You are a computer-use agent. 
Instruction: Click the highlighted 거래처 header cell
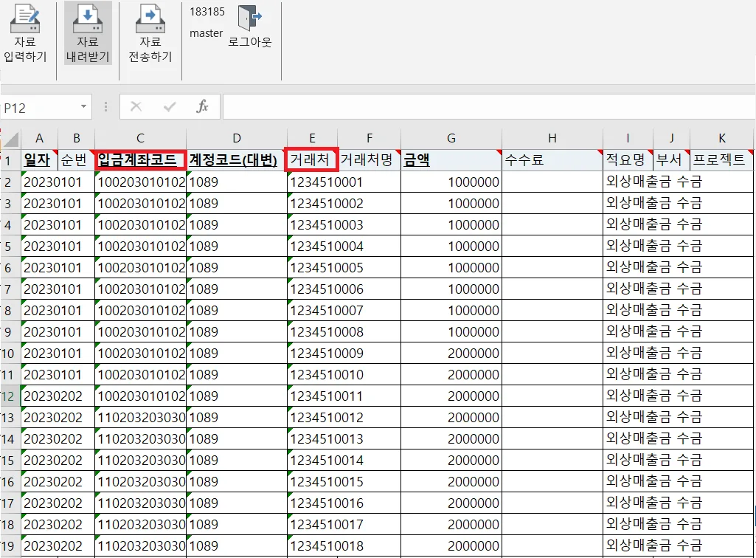[x=311, y=159]
